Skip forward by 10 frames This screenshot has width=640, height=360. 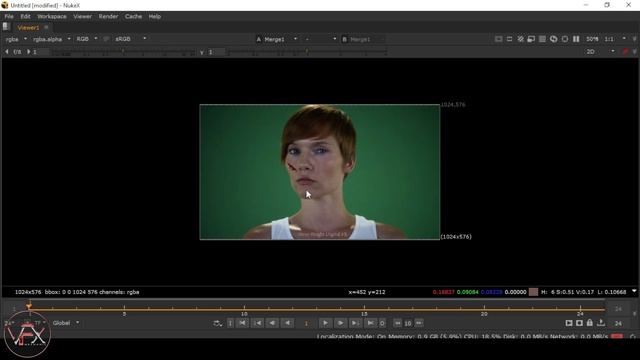(x=419, y=323)
